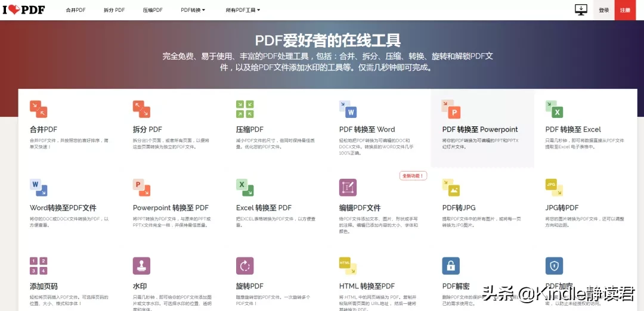Open the 旋转PDF title
The width and height of the screenshot is (644, 311).
pos(250,287)
